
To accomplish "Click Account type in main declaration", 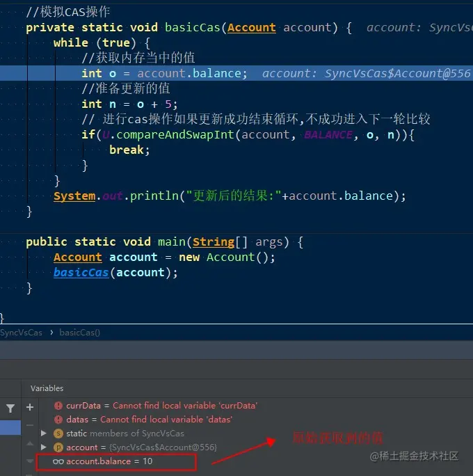I will tap(78, 257).
